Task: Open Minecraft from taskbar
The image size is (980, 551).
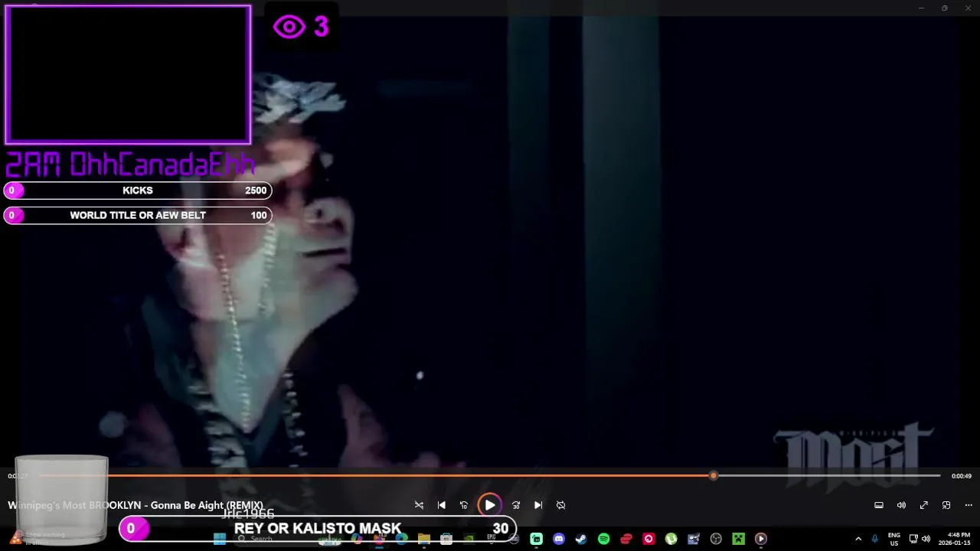Action: click(x=738, y=539)
